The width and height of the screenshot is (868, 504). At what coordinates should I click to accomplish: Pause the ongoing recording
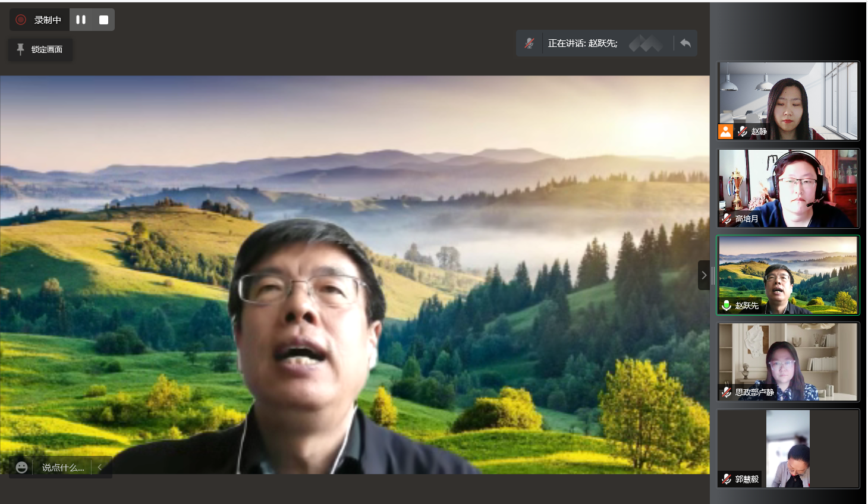pos(81,19)
